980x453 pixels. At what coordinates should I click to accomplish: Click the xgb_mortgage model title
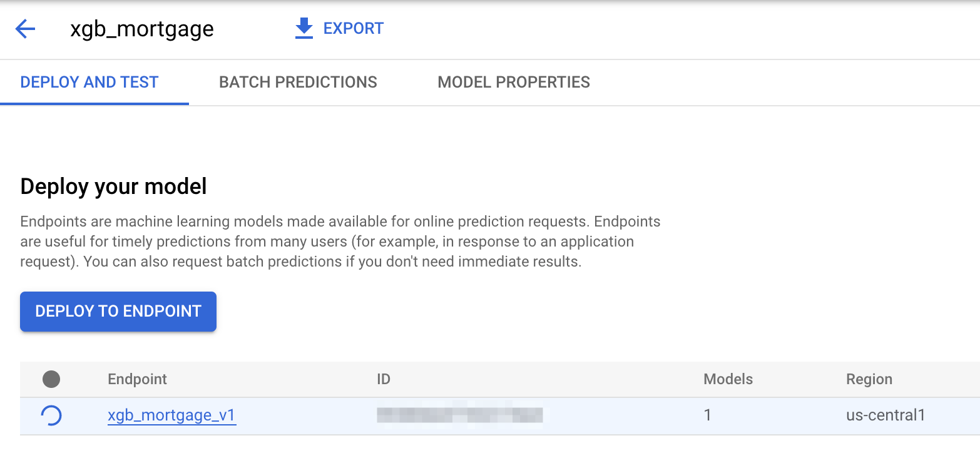[x=142, y=29]
